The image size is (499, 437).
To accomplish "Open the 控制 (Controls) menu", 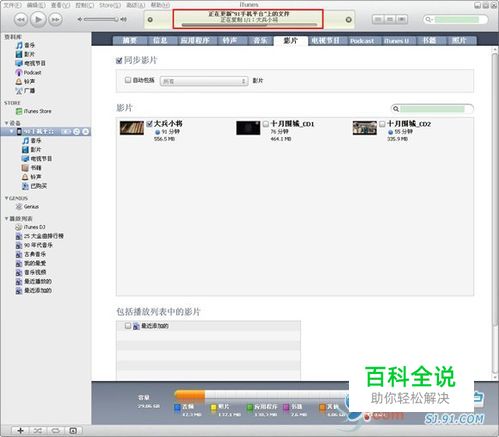I will tap(85, 5).
